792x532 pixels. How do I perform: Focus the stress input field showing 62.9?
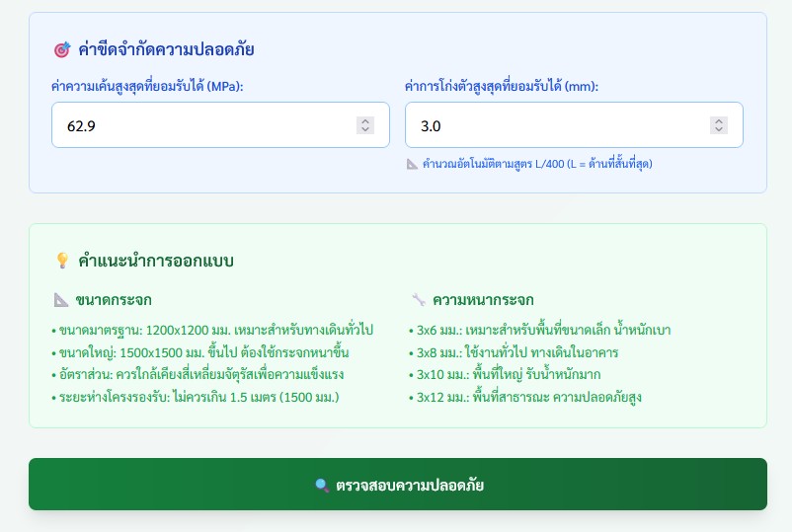198,125
